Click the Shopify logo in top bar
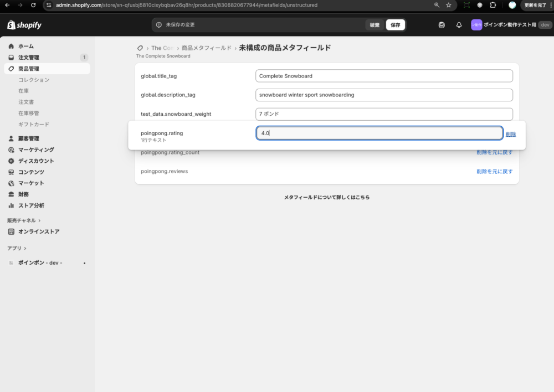The width and height of the screenshot is (554, 392). pos(24,25)
